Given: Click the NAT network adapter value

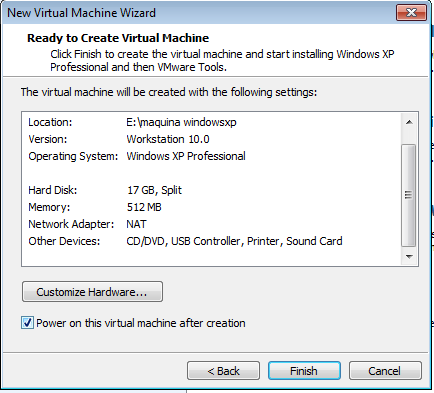Looking at the screenshot, I should point(136,224).
